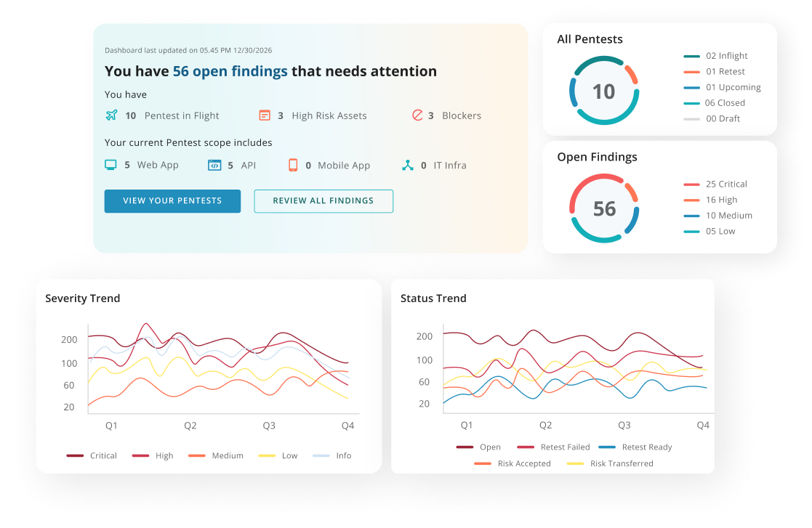Viewport: 812px width, 528px height.
Task: Click the 'Severity Trend' chart title
Action: pyautogui.click(x=83, y=298)
